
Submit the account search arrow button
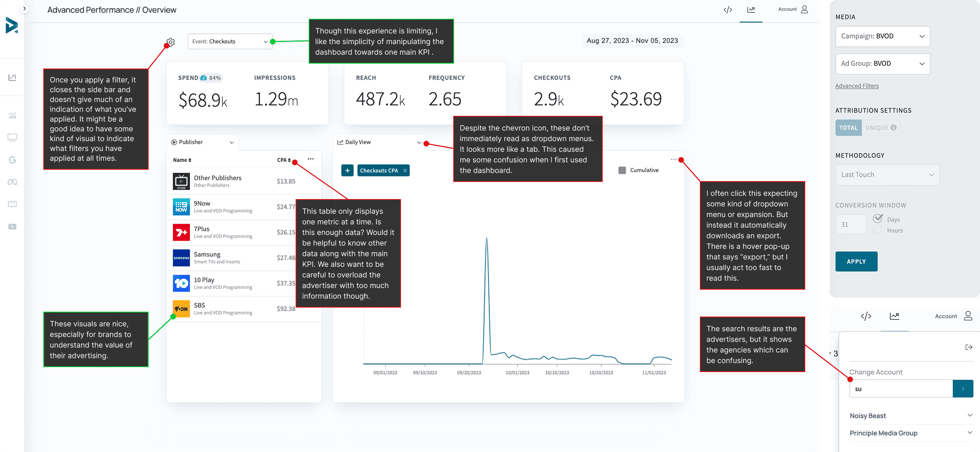point(963,389)
